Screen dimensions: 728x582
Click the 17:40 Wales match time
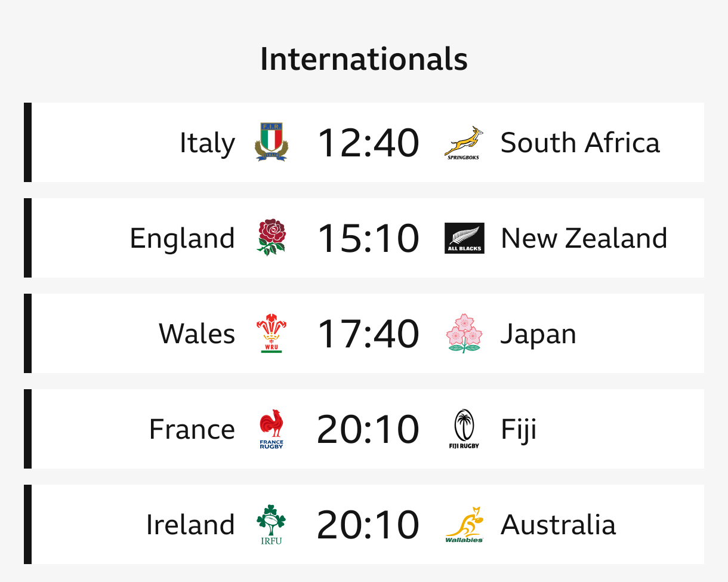tap(368, 334)
